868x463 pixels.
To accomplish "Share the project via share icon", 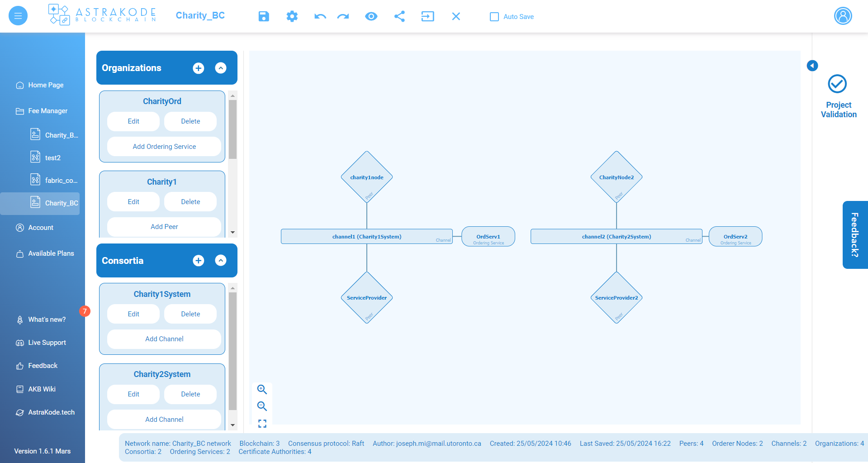I will 399,16.
